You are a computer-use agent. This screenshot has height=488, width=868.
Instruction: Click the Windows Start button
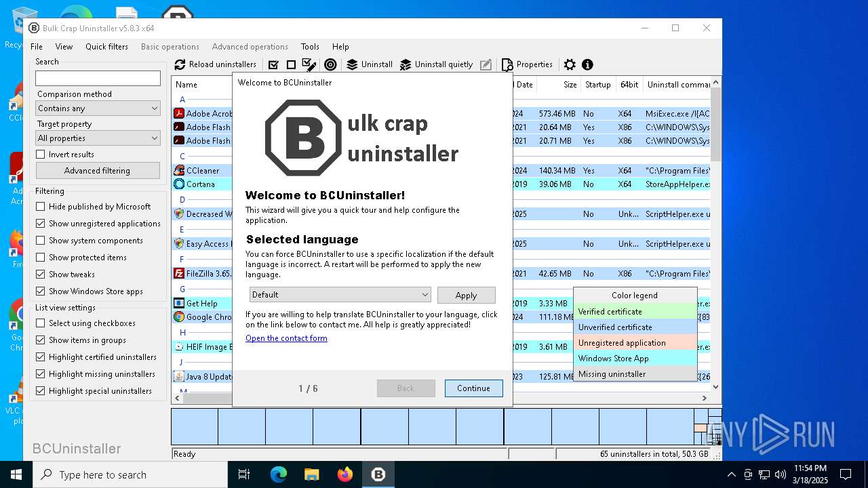click(16, 474)
